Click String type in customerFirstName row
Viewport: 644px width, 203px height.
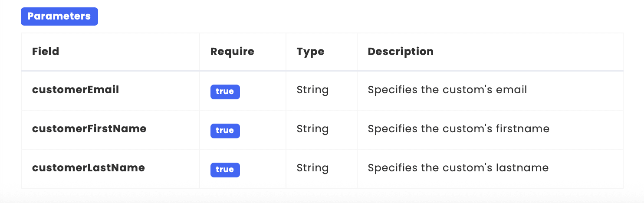click(x=312, y=129)
